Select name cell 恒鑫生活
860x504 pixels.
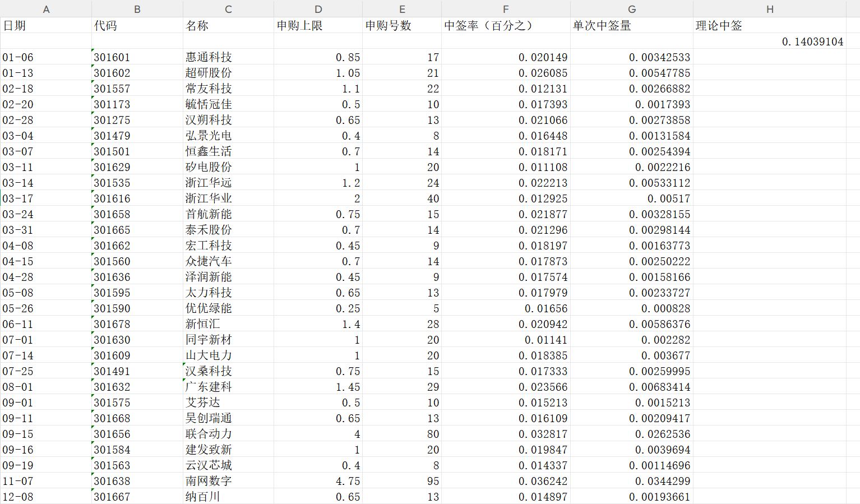point(228,151)
